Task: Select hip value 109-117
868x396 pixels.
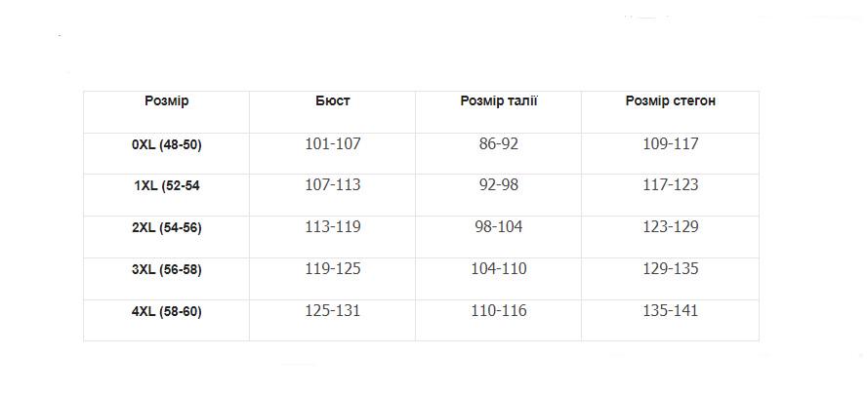Action: [670, 144]
